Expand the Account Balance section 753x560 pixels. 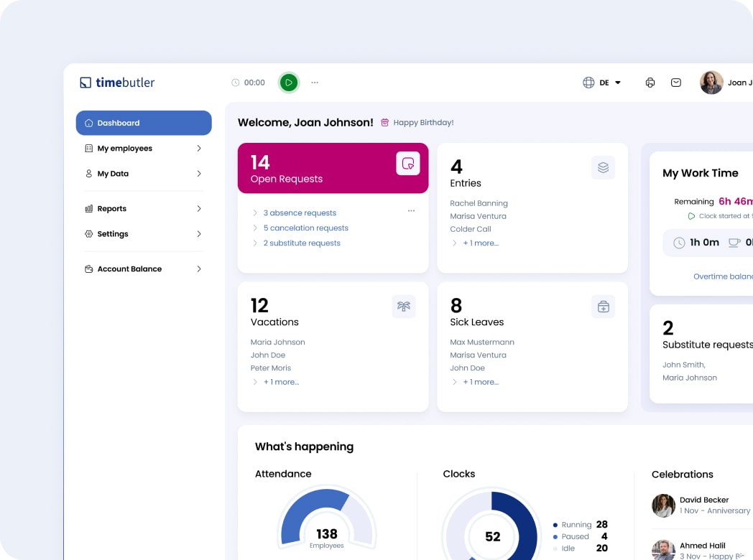(x=144, y=269)
